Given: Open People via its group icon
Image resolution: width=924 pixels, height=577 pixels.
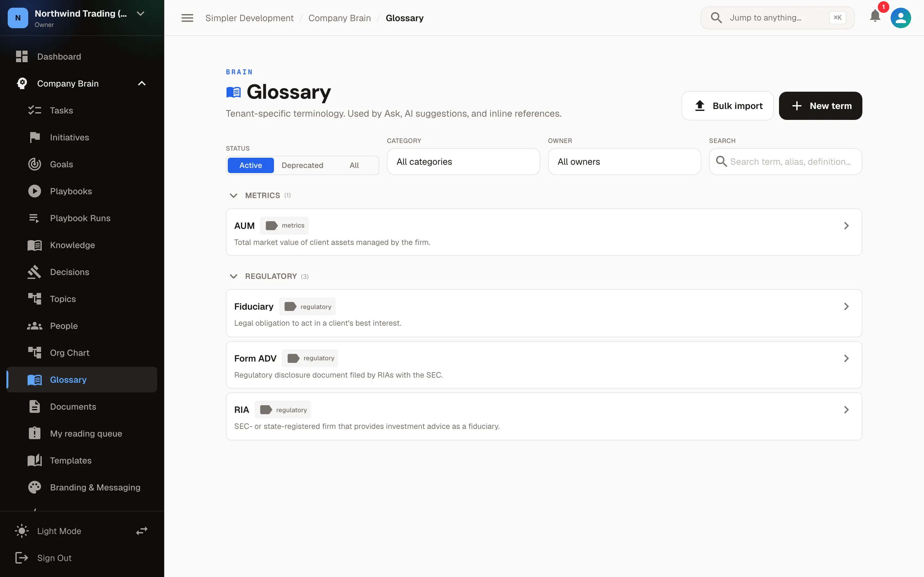Looking at the screenshot, I should click(x=35, y=326).
